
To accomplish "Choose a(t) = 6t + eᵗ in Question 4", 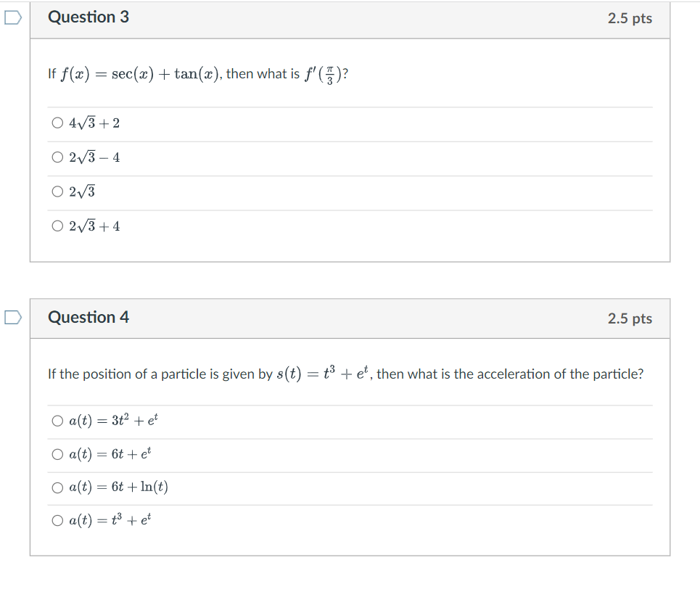I will 57,453.
